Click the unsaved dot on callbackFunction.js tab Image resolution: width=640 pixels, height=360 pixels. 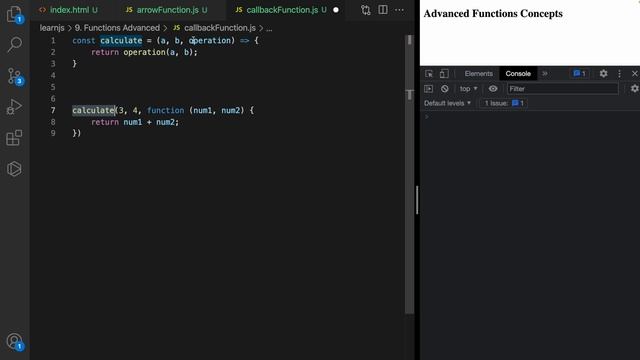coord(336,10)
